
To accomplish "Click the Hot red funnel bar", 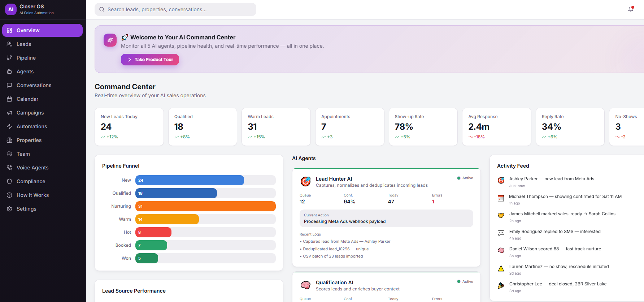I will point(153,232).
